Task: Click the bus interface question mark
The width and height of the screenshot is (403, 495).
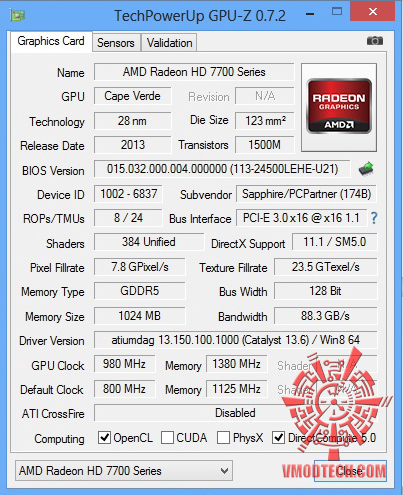Action: 374,218
